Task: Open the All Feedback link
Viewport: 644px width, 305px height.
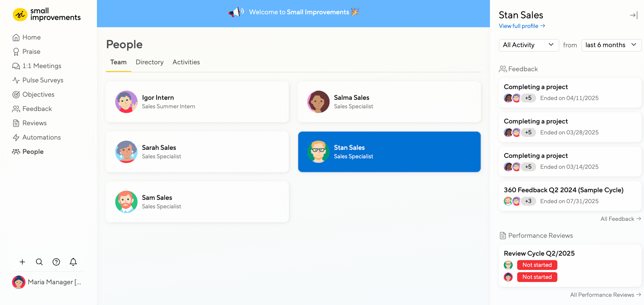Action: pyautogui.click(x=620, y=219)
